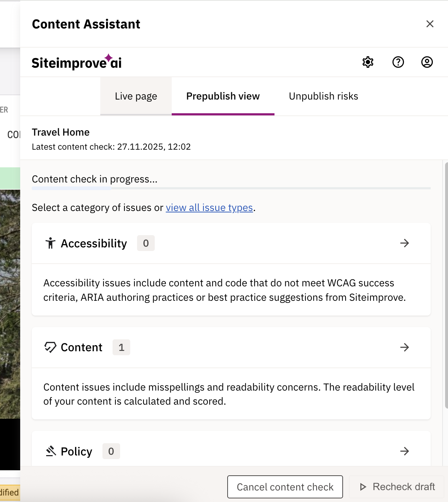The width and height of the screenshot is (448, 502).
Task: Open the account profile icon
Action: 427,62
